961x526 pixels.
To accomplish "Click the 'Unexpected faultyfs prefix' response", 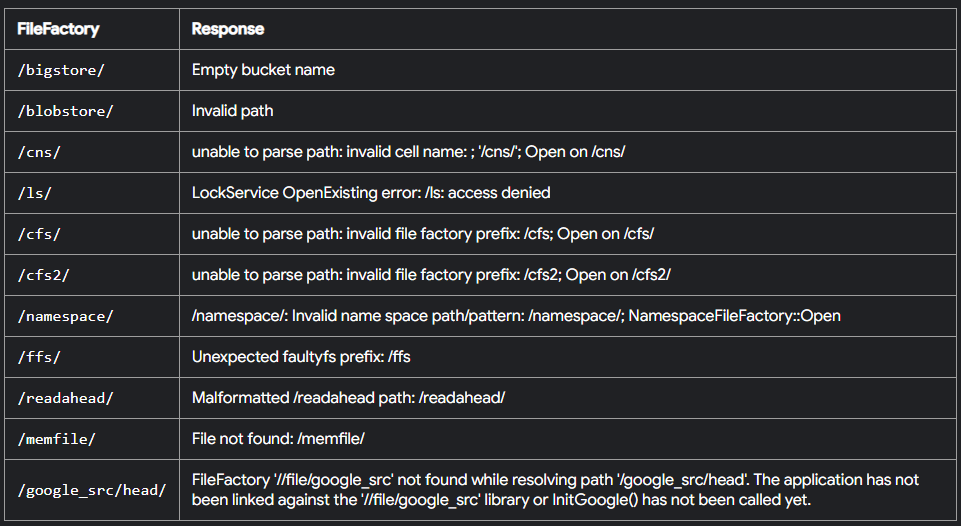I will tap(302, 357).
